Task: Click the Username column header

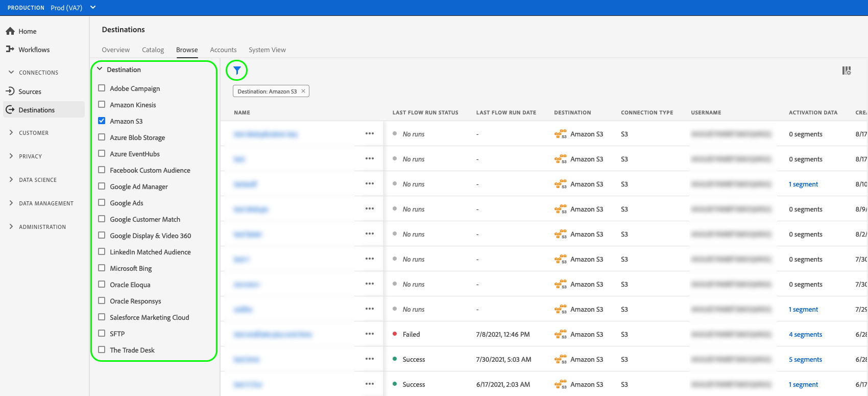Action: [706, 112]
